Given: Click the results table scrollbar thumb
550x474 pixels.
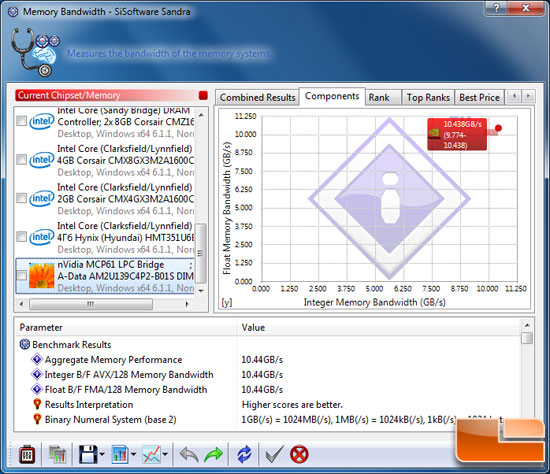Looking at the screenshot, I should point(527,339).
